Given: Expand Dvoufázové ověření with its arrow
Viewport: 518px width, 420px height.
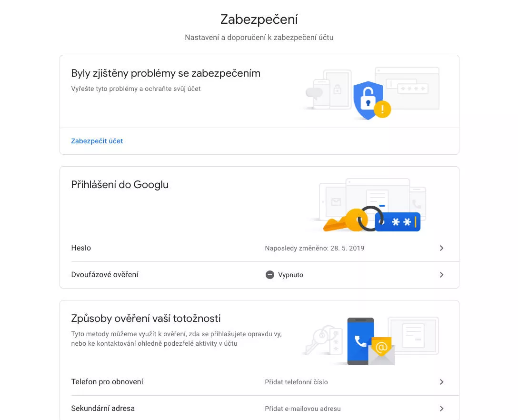Looking at the screenshot, I should click(441, 275).
